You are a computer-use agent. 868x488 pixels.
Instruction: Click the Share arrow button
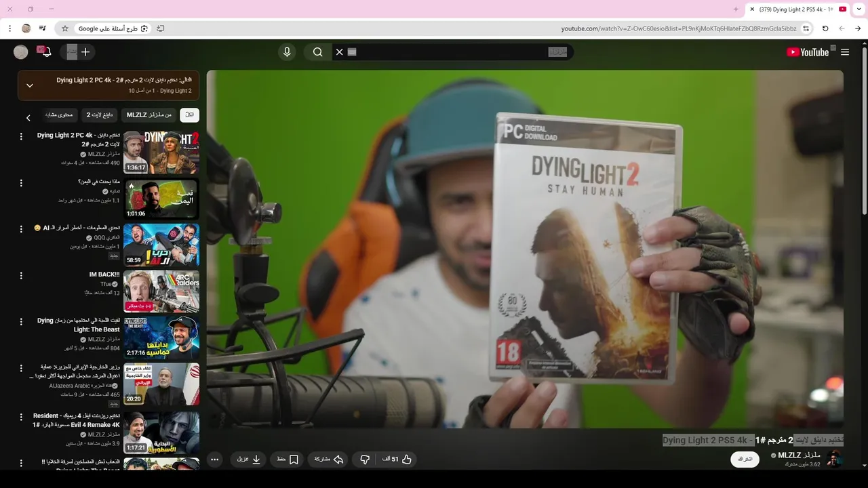coord(329,460)
